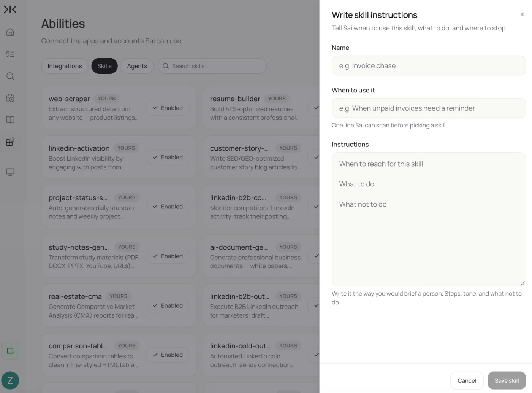Click the magnifier icon in Search skills
Image resolution: width=532 pixels, height=393 pixels.
[166, 66]
